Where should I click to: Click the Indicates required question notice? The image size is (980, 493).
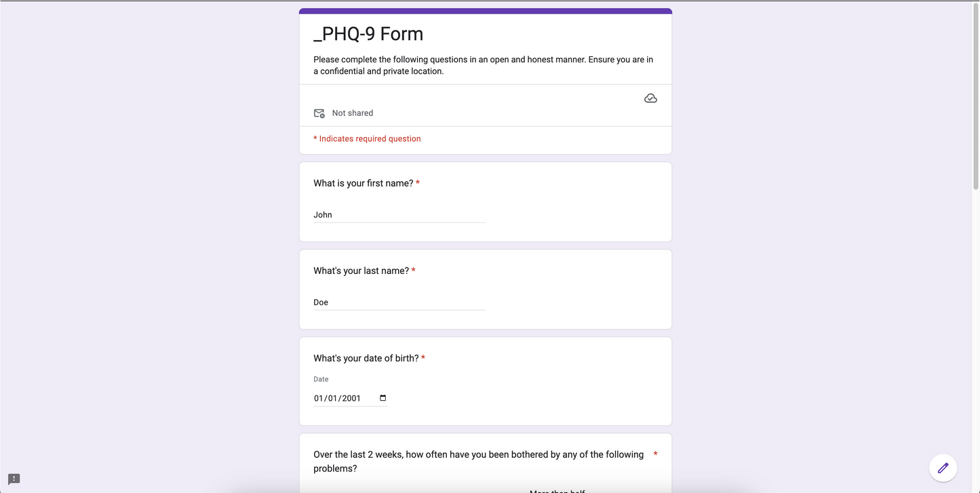pos(367,139)
